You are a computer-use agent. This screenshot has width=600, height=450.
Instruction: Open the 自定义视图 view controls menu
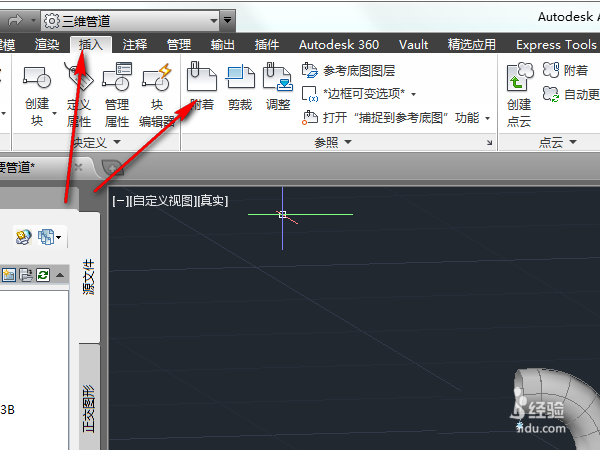click(163, 201)
